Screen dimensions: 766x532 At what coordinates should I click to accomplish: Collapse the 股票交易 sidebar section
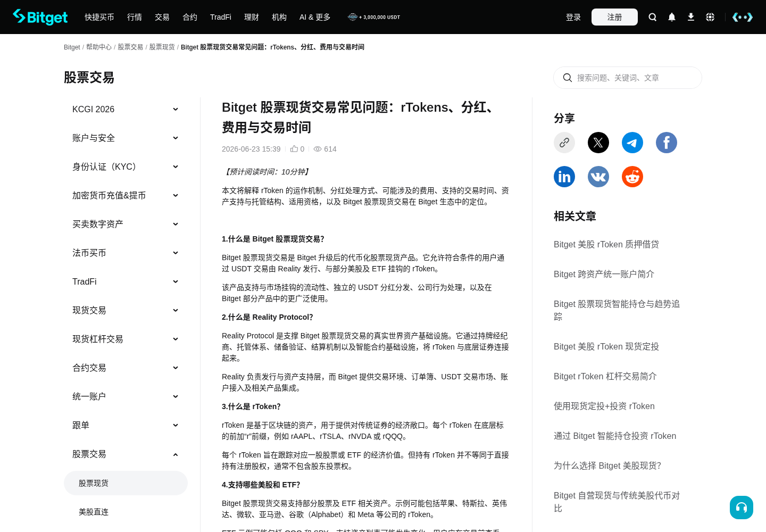click(126, 454)
